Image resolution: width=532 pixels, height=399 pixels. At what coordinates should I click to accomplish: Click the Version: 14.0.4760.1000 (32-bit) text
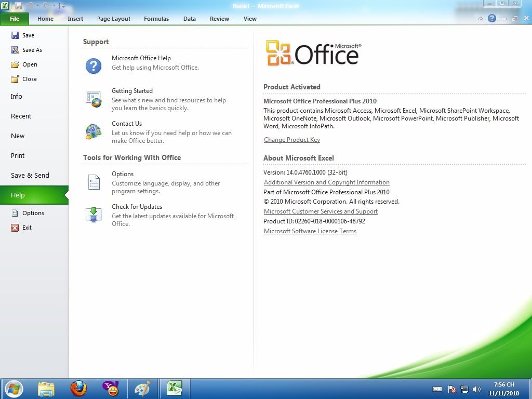[x=305, y=172]
